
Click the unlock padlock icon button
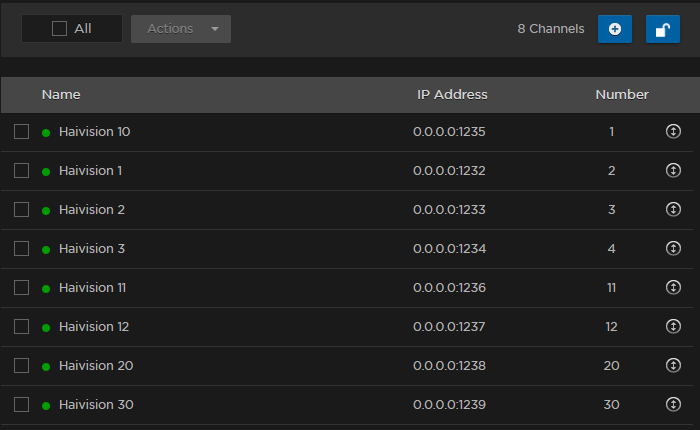tap(662, 29)
